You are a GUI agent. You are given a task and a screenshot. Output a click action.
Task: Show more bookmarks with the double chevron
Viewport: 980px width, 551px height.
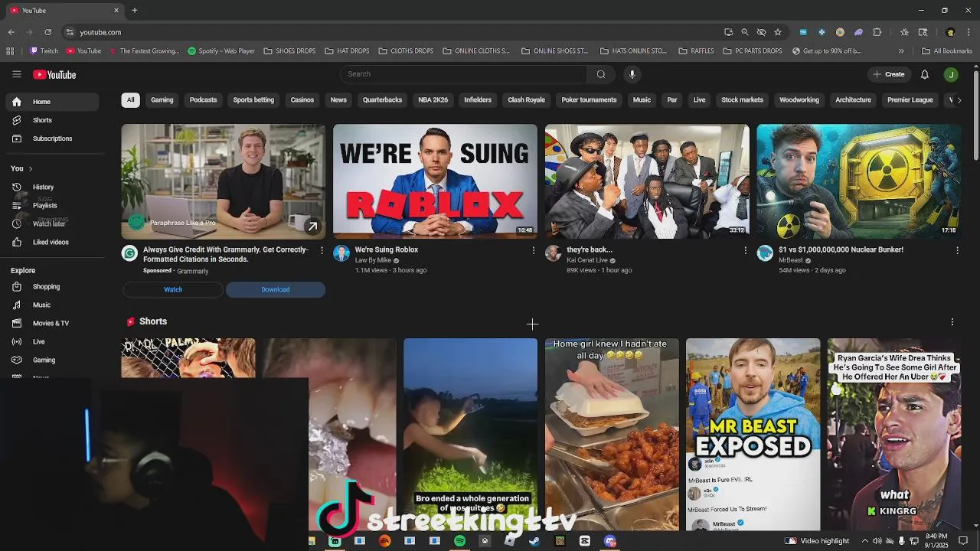point(901,51)
